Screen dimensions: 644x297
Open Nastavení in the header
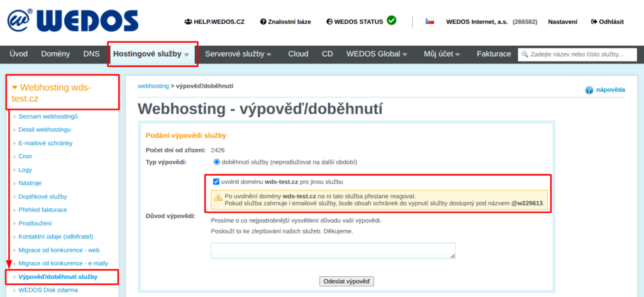click(563, 22)
